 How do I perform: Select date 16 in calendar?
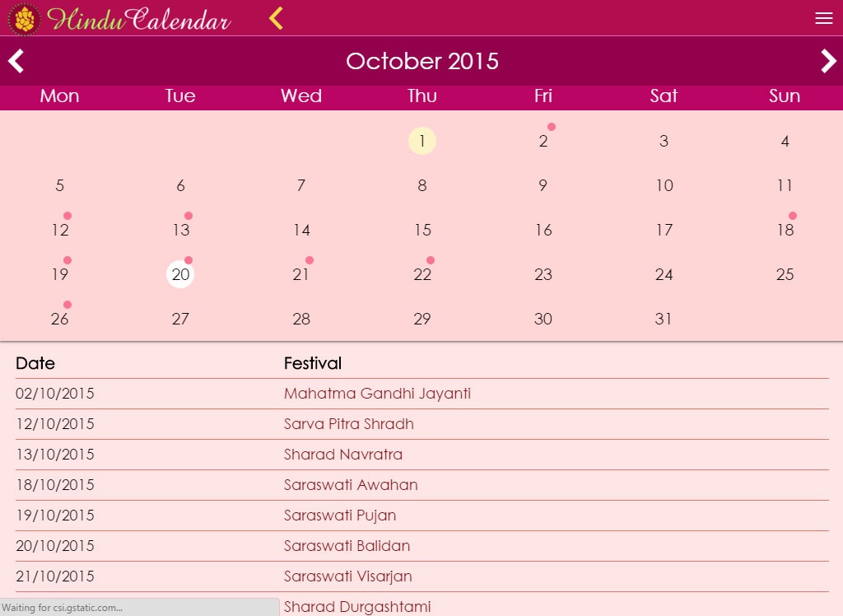(543, 231)
